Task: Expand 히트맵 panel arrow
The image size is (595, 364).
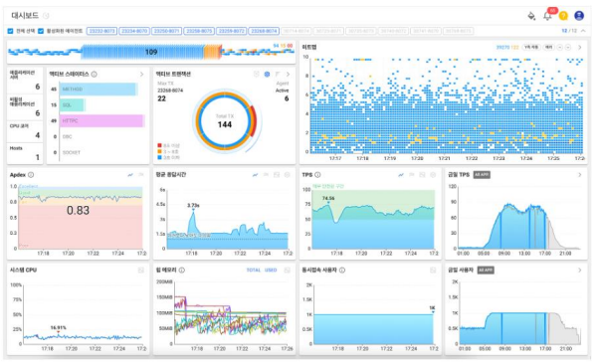Action: tap(580, 48)
